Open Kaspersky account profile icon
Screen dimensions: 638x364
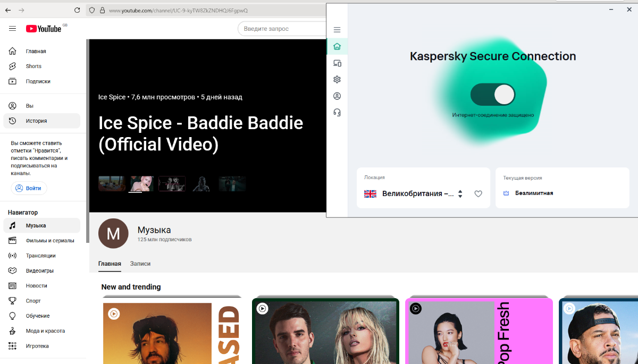337,96
